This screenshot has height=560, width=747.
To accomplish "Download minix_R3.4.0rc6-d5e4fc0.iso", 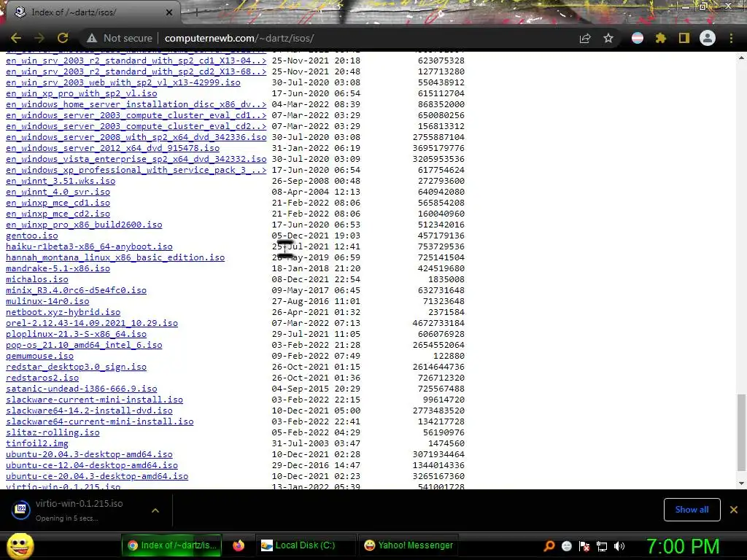I will pyautogui.click(x=76, y=290).
